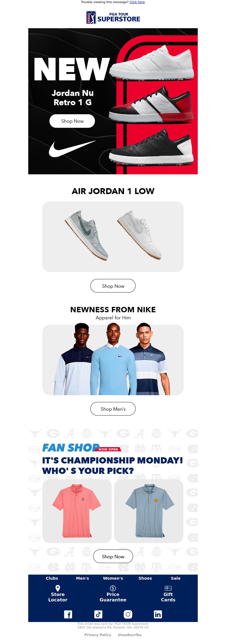
Task: Click the Unsubscribe link
Action: [130, 635]
